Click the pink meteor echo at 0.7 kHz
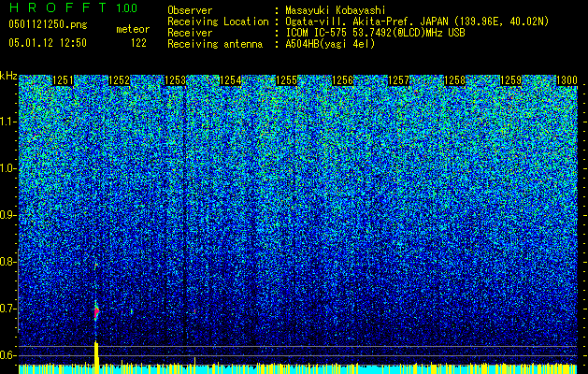Viewport: 588px width, 374px height. pos(96,311)
